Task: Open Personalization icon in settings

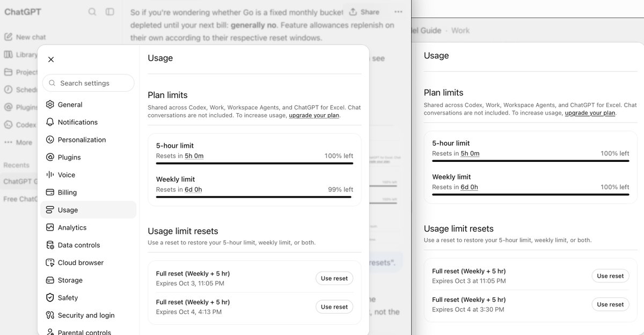Action: (50, 140)
